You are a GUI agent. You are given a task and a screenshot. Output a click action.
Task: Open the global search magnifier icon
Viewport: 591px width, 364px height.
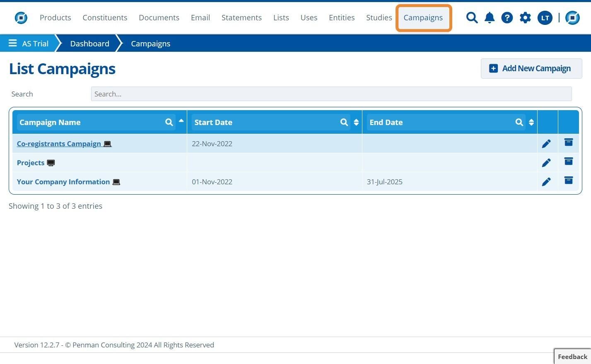point(472,18)
